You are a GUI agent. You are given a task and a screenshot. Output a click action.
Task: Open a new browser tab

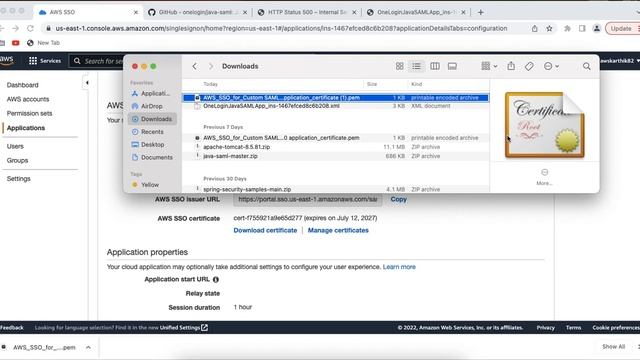(x=480, y=12)
